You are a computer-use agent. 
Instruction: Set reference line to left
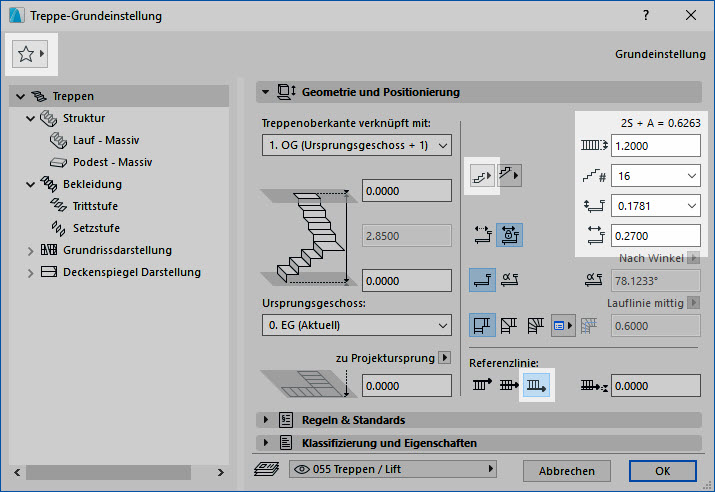482,385
